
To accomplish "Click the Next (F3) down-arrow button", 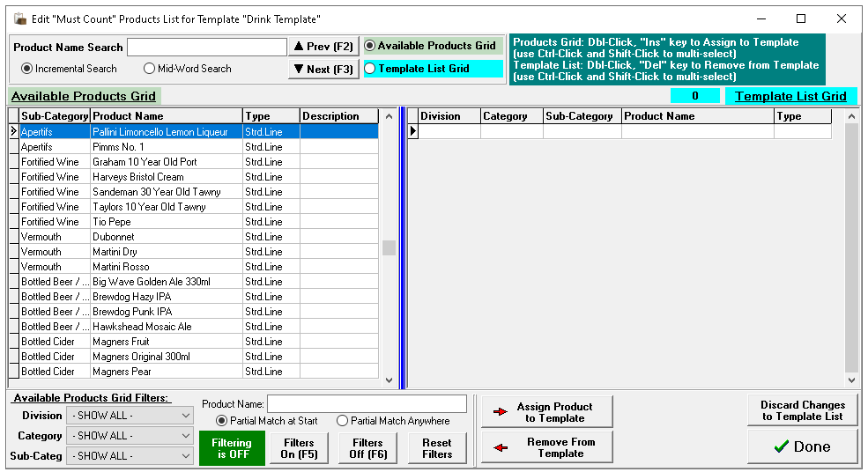I will pyautogui.click(x=323, y=70).
